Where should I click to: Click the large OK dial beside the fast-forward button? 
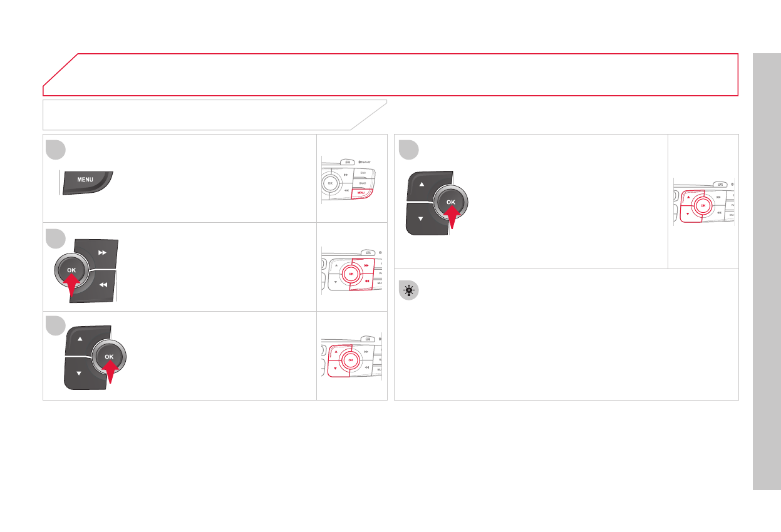pos(72,270)
